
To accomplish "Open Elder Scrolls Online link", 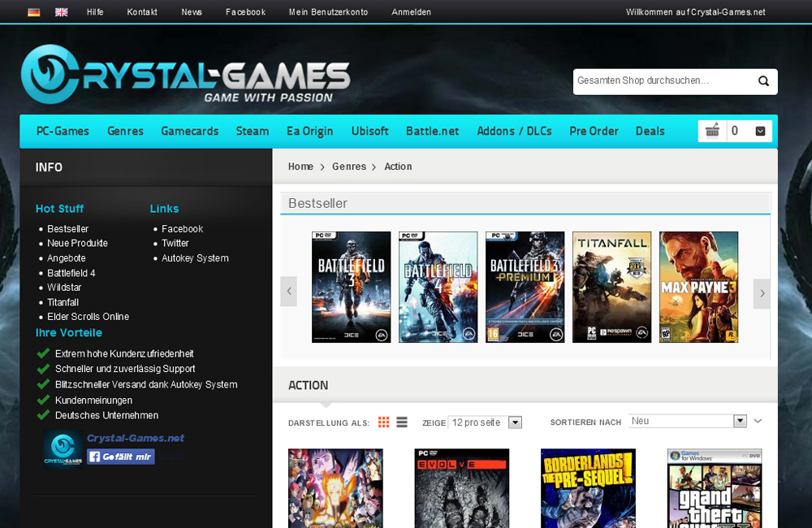I will pos(88,317).
